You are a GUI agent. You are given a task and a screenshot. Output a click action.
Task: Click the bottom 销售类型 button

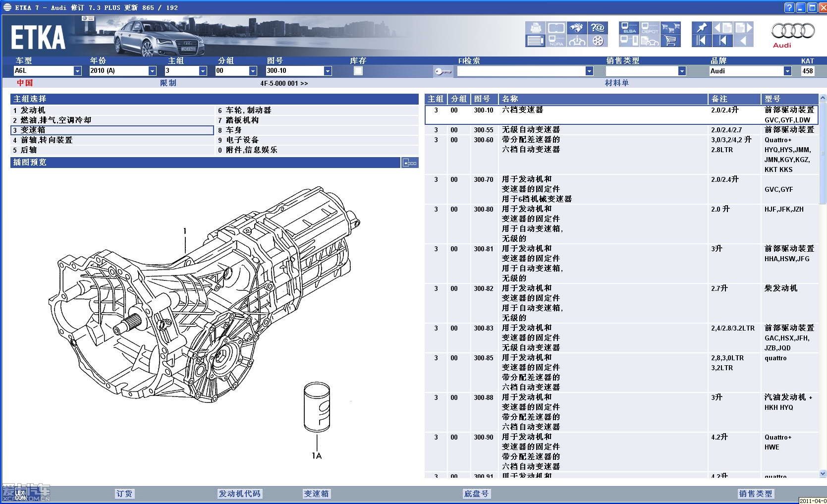[756, 494]
